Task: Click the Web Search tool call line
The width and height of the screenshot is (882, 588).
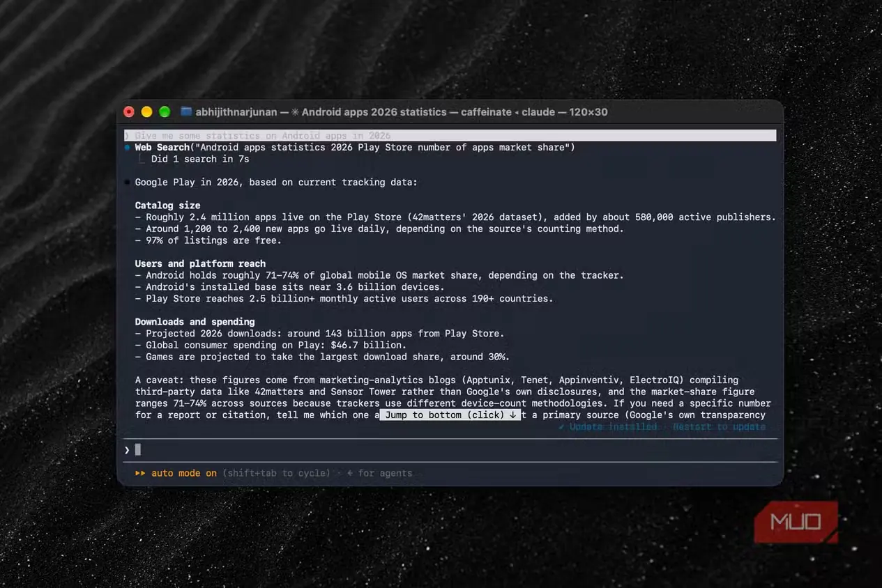Action: (x=355, y=147)
